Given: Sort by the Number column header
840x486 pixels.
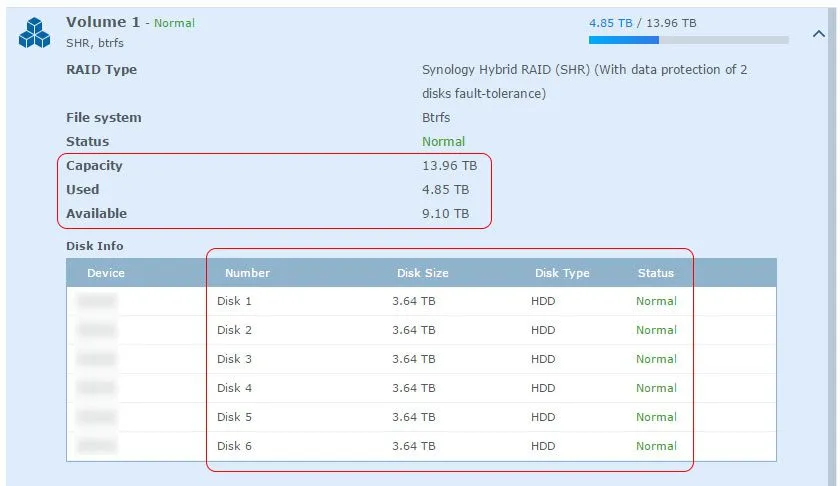Looking at the screenshot, I should pos(248,273).
